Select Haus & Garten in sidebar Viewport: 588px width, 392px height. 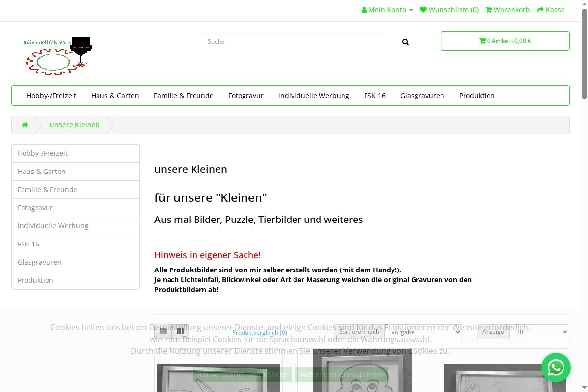(75, 171)
